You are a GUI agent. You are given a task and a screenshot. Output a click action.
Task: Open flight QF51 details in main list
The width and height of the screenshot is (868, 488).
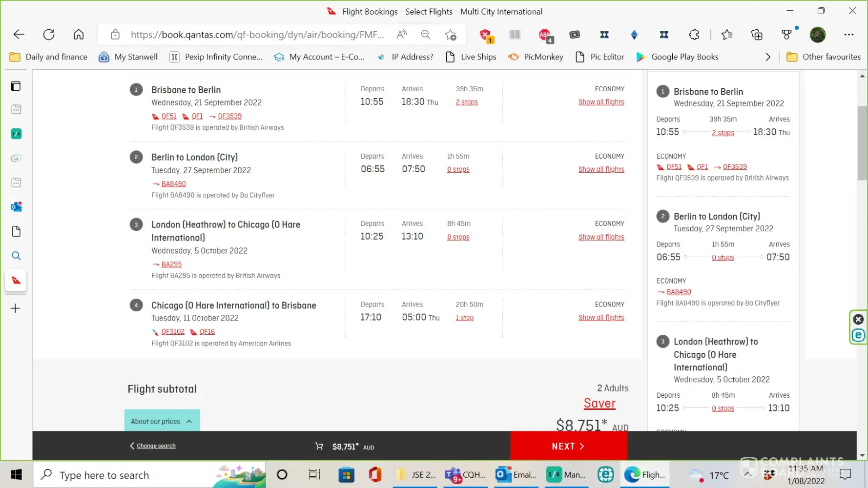pyautogui.click(x=169, y=116)
